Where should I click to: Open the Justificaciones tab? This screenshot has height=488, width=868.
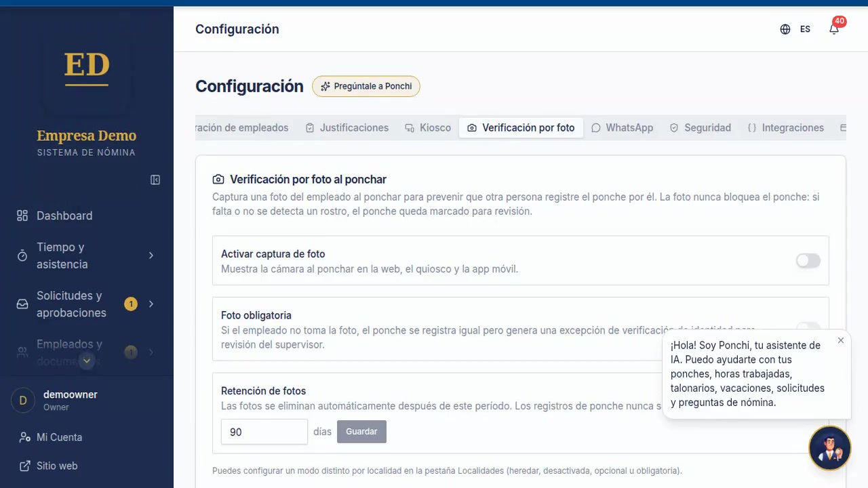pyautogui.click(x=347, y=127)
